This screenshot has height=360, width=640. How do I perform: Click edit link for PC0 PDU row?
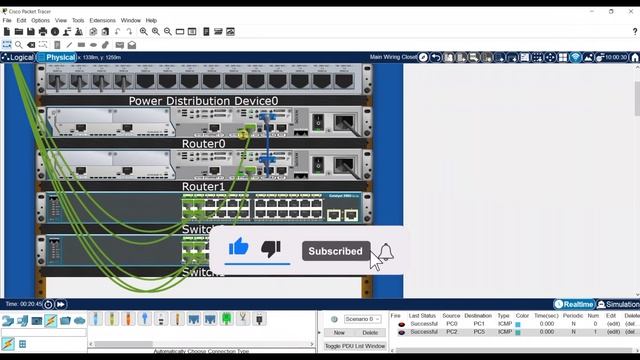click(613, 324)
